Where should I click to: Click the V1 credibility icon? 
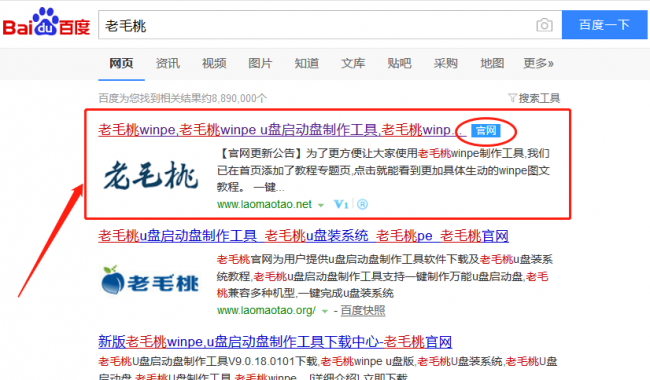(341, 204)
